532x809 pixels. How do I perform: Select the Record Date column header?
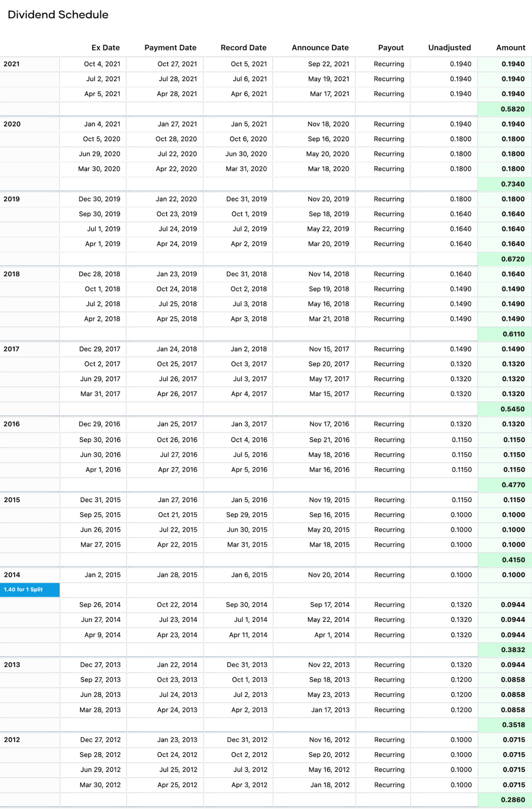pyautogui.click(x=244, y=48)
